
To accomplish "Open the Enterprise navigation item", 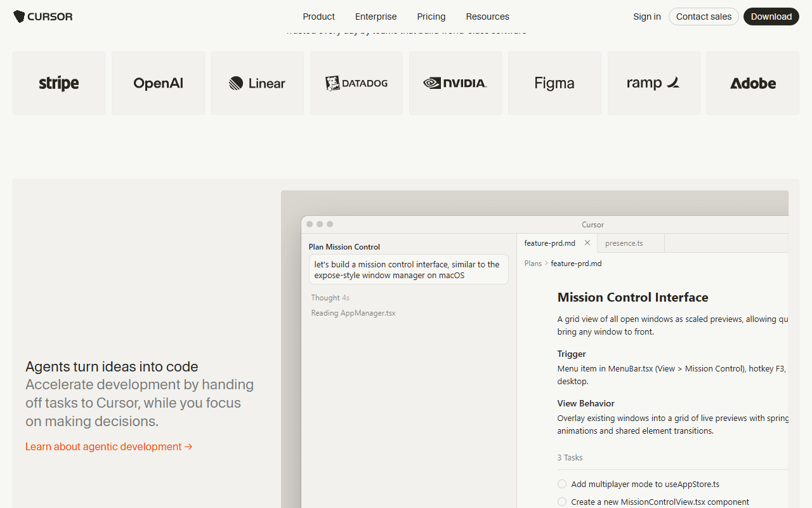I will 376,17.
